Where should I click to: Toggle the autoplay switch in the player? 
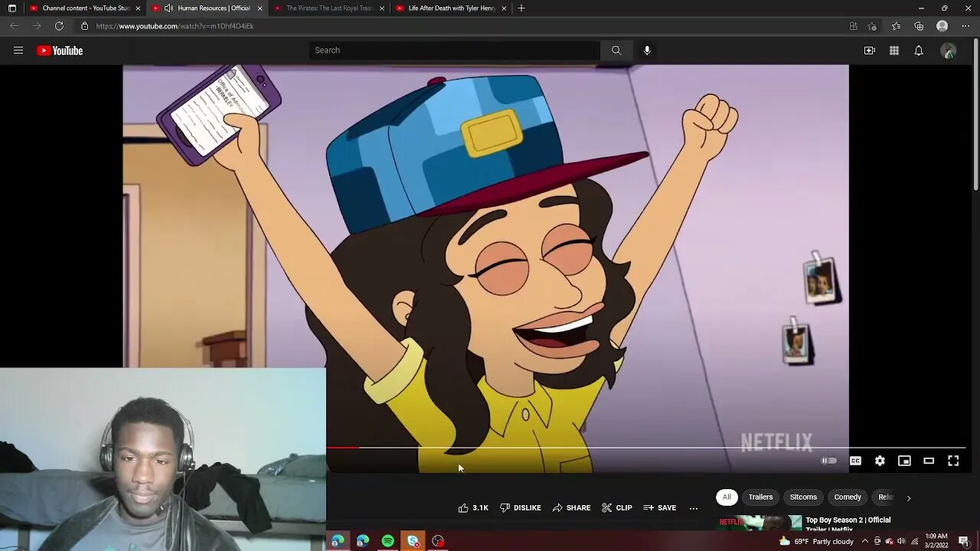829,461
